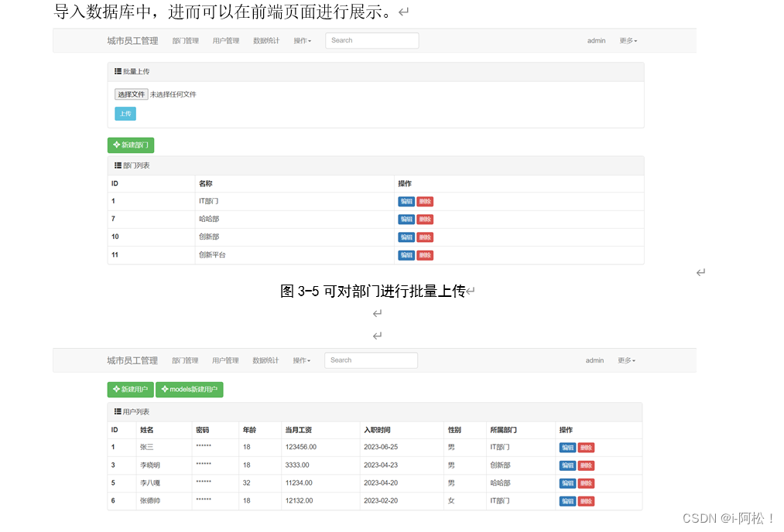The width and height of the screenshot is (784, 532).
Task: Click the salary value 11234.00
Action: click(x=299, y=483)
